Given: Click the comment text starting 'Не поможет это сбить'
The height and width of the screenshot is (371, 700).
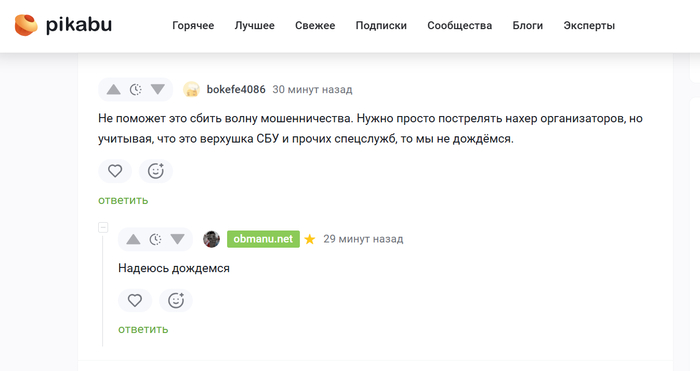Looking at the screenshot, I should 371,129.
